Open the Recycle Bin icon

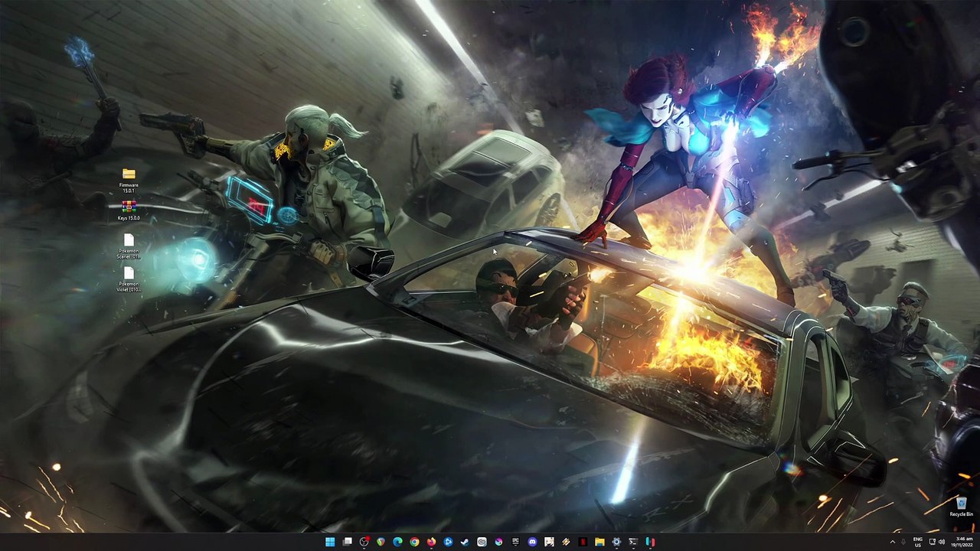tap(961, 503)
